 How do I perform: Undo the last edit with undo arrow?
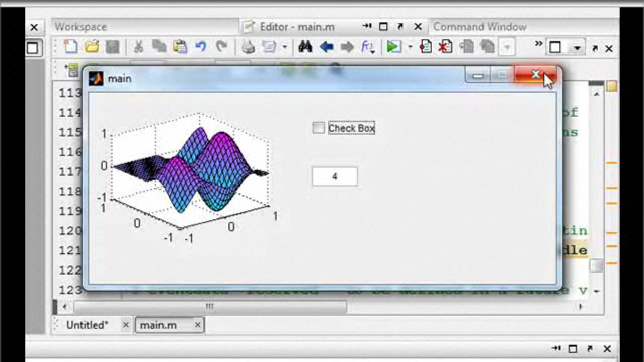pos(201,47)
